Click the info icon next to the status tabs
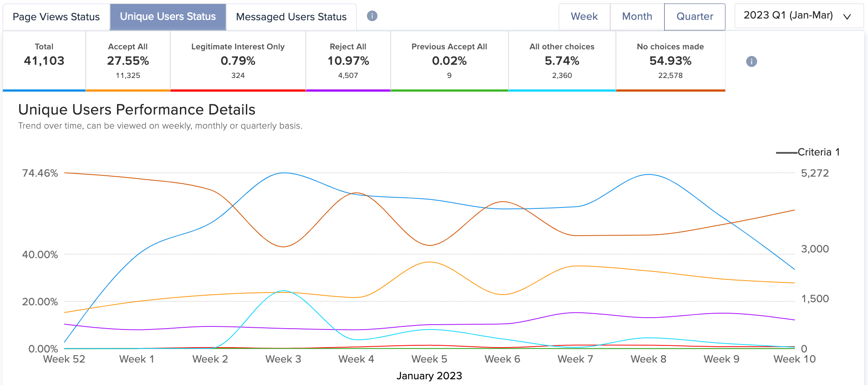The height and width of the screenshot is (385, 868). click(x=372, y=16)
